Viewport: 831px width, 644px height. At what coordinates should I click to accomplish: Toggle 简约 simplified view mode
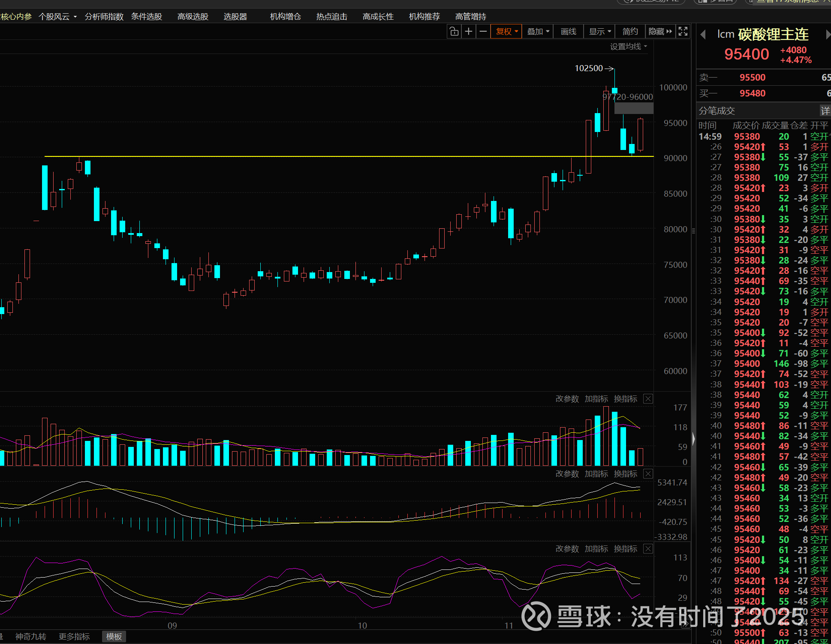[630, 31]
